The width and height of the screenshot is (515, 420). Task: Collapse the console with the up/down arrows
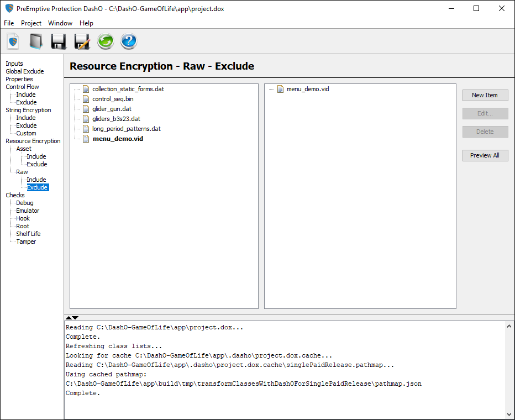[x=72, y=318]
